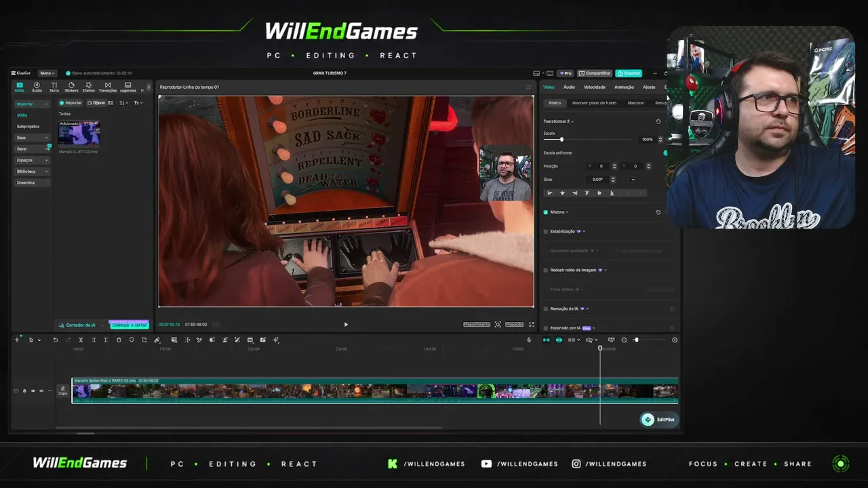The height and width of the screenshot is (488, 868).
Task: Open the Menu dropdown
Action: tap(47, 73)
